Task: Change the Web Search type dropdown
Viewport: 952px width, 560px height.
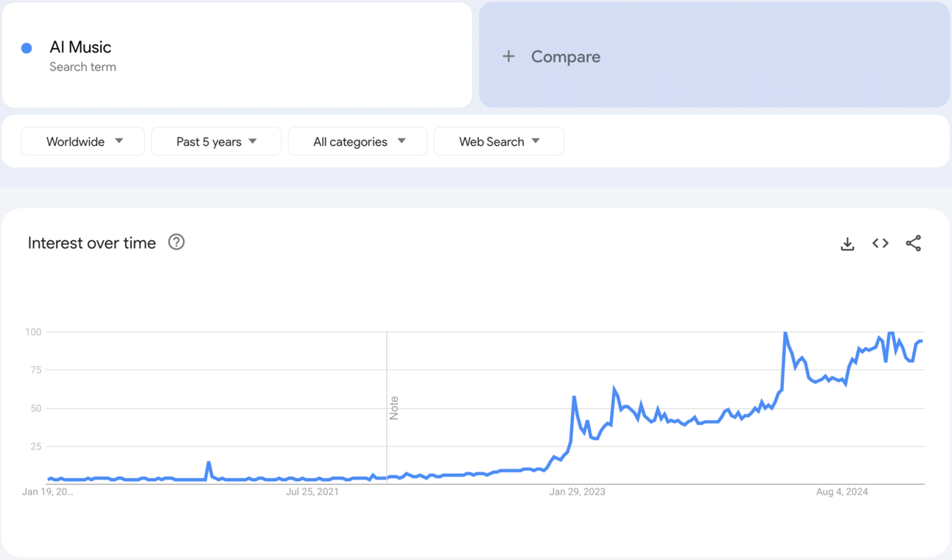Action: point(499,141)
